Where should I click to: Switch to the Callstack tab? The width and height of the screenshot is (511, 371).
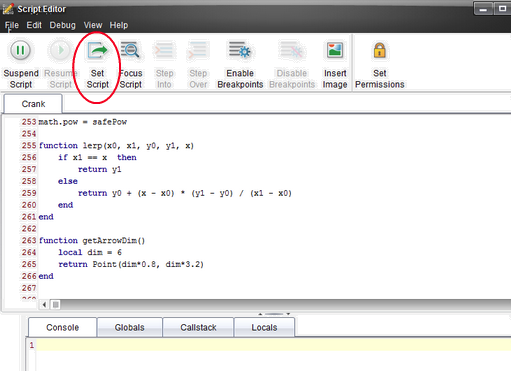pyautogui.click(x=198, y=328)
